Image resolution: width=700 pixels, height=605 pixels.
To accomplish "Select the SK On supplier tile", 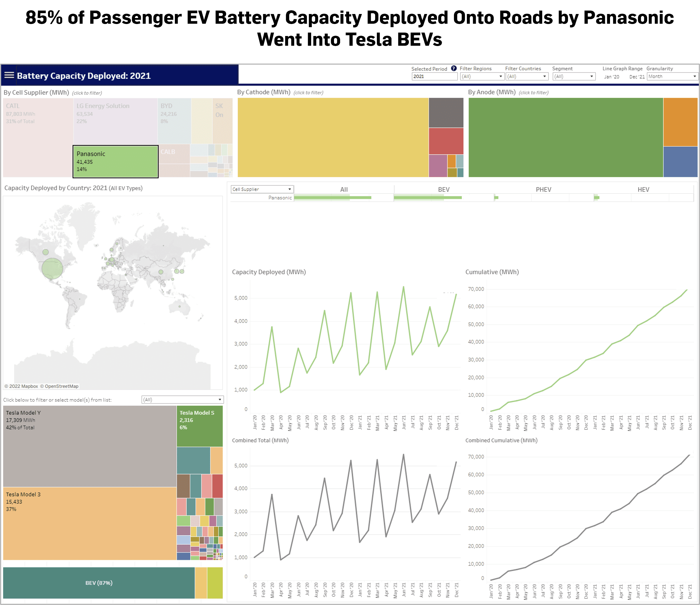I will pyautogui.click(x=222, y=121).
